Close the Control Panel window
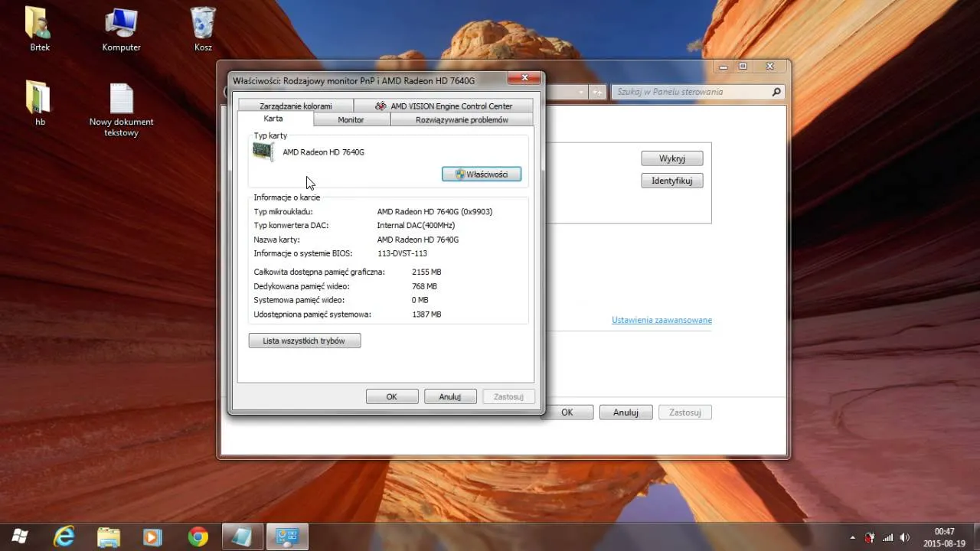The image size is (980, 551). pyautogui.click(x=769, y=67)
